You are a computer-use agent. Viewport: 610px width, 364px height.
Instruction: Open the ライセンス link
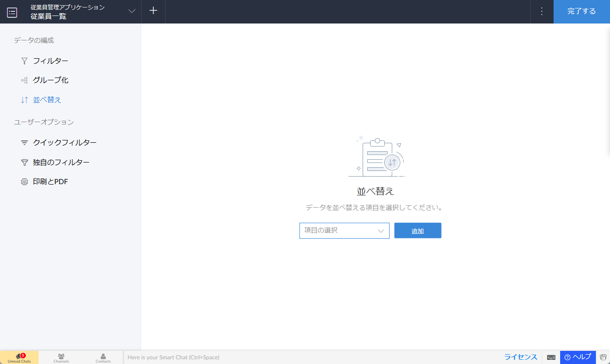tap(521, 357)
